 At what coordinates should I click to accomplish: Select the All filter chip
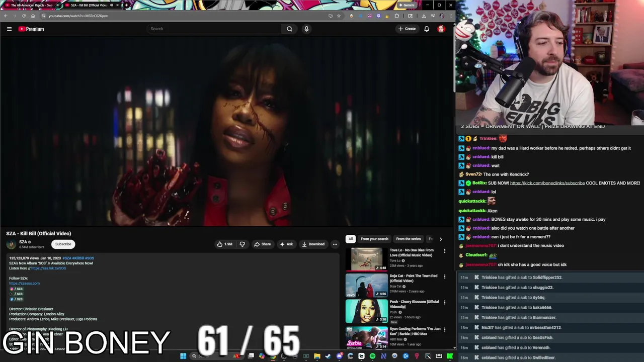(351, 239)
